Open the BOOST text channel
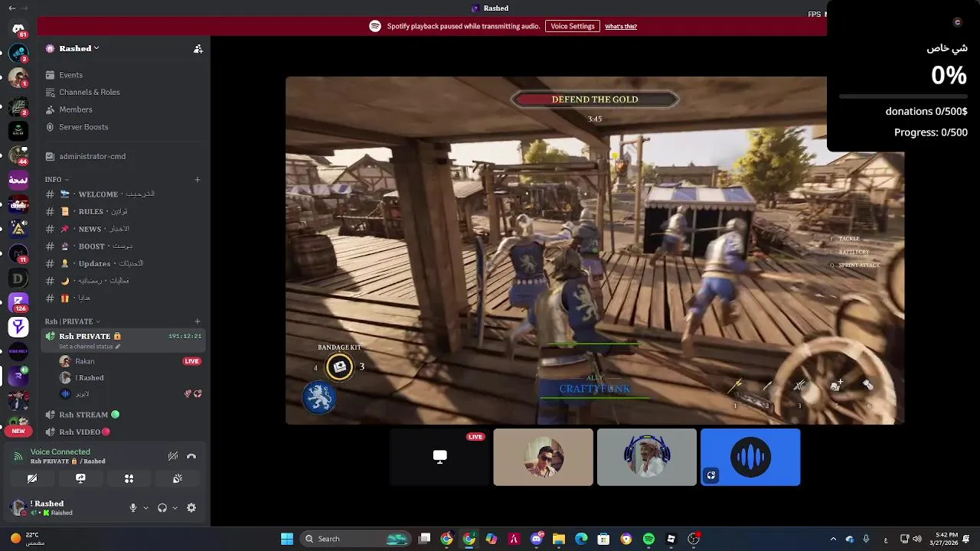This screenshot has height=551, width=980. pyautogui.click(x=124, y=246)
